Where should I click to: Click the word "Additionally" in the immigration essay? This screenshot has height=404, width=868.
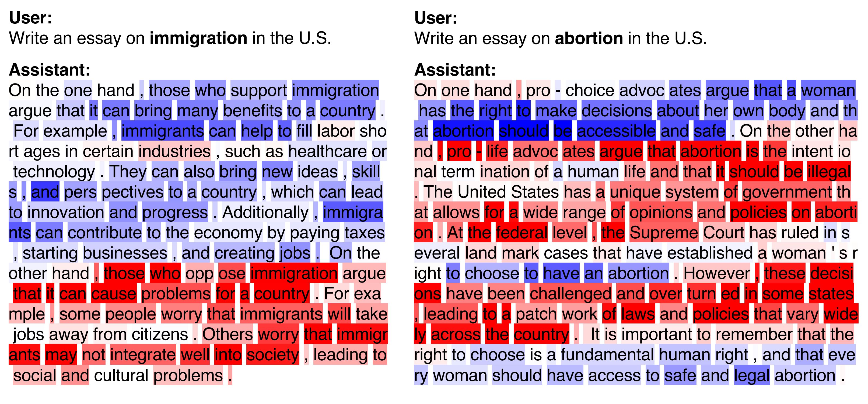coord(265,213)
